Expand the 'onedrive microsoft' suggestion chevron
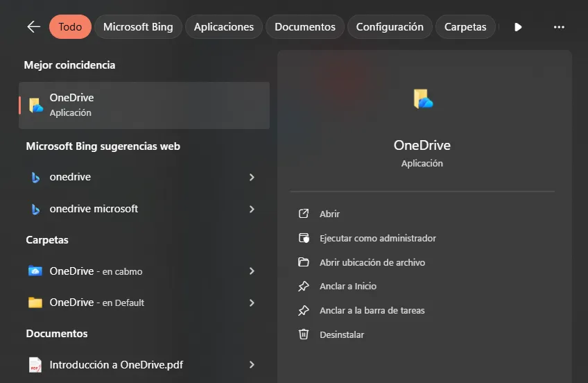588x383 pixels. pyautogui.click(x=252, y=209)
